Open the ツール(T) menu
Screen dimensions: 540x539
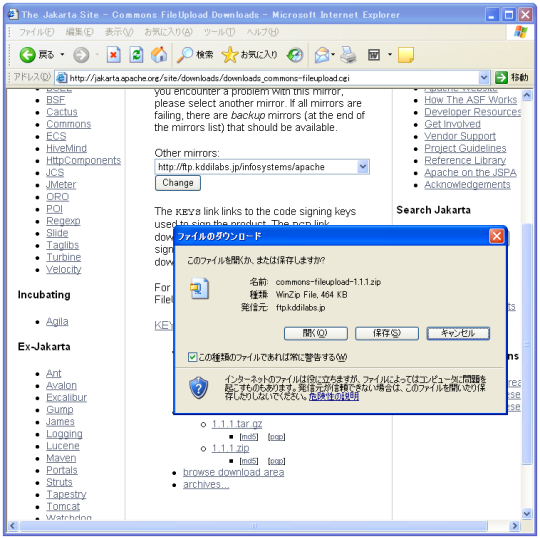(x=219, y=32)
